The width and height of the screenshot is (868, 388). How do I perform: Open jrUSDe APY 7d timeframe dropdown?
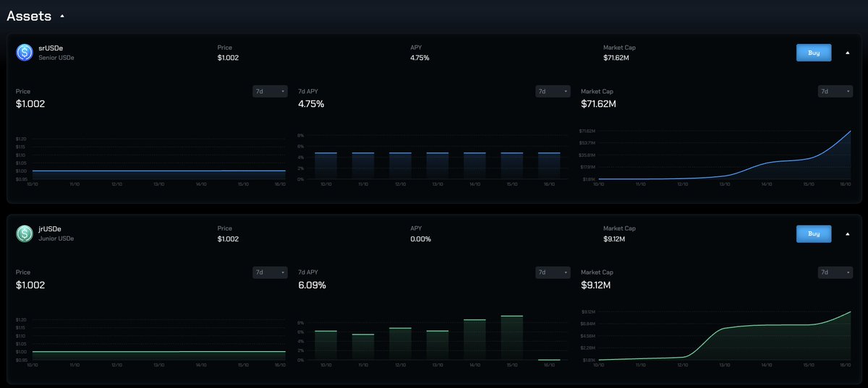(x=551, y=272)
